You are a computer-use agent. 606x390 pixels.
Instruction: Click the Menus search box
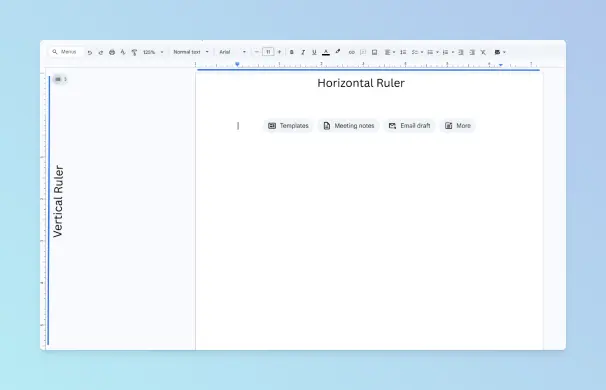[x=66, y=52]
